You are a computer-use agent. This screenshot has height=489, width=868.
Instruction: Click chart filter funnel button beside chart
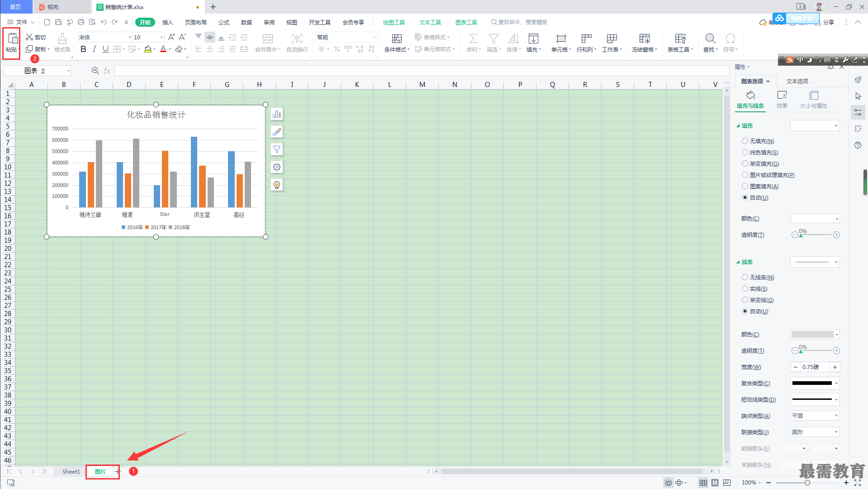(x=277, y=149)
